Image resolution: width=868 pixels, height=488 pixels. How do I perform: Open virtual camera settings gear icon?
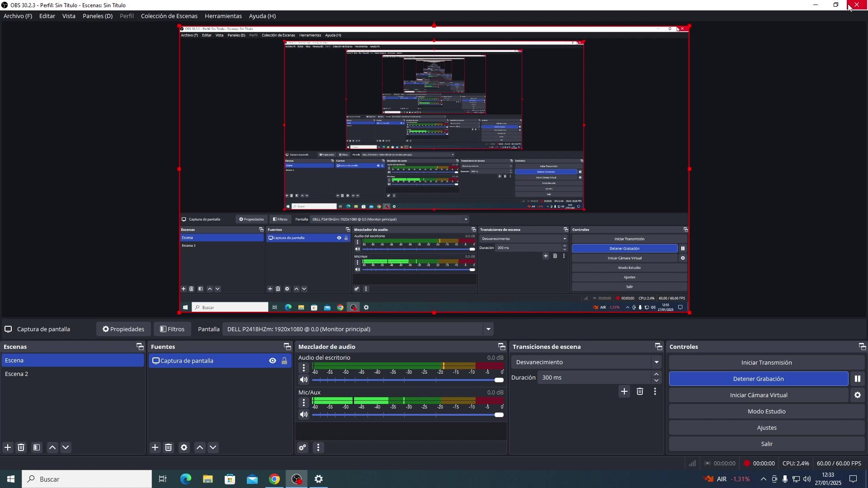pyautogui.click(x=857, y=395)
